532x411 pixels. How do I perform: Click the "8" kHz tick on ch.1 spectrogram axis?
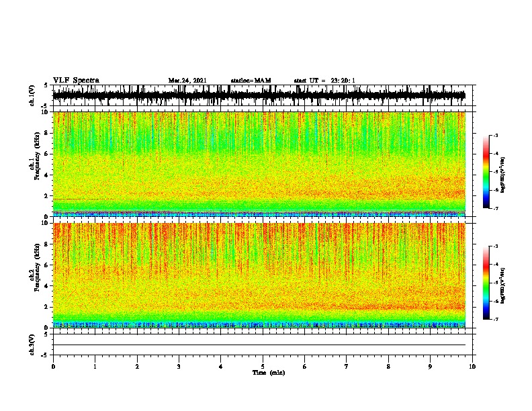(x=46, y=133)
